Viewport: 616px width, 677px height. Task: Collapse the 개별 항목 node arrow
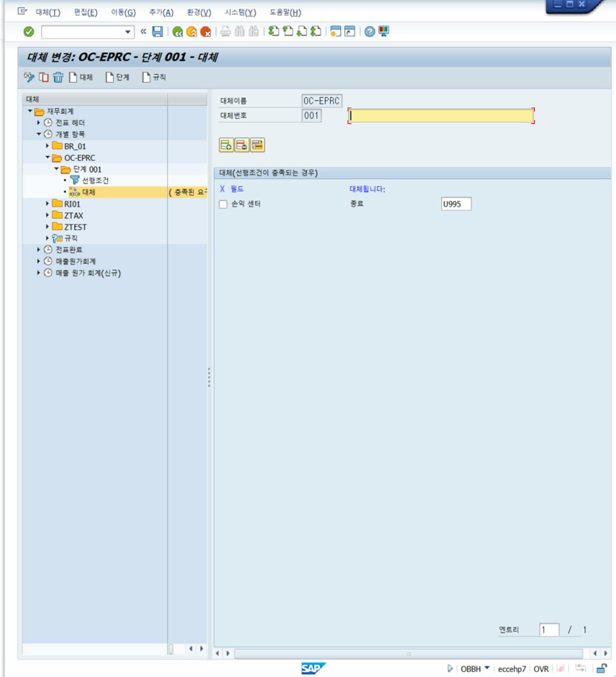[x=38, y=134]
